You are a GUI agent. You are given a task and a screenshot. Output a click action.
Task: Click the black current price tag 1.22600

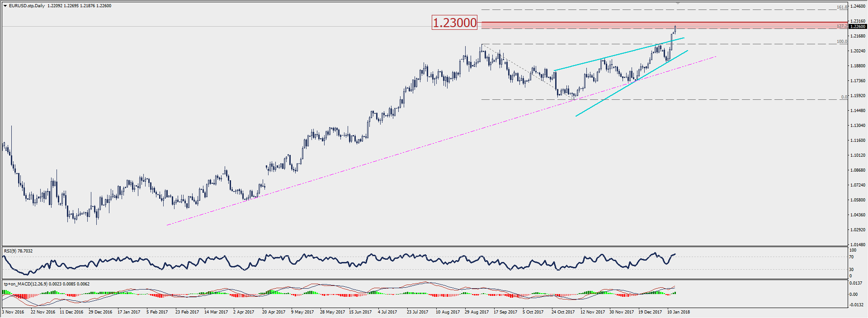coord(858,27)
